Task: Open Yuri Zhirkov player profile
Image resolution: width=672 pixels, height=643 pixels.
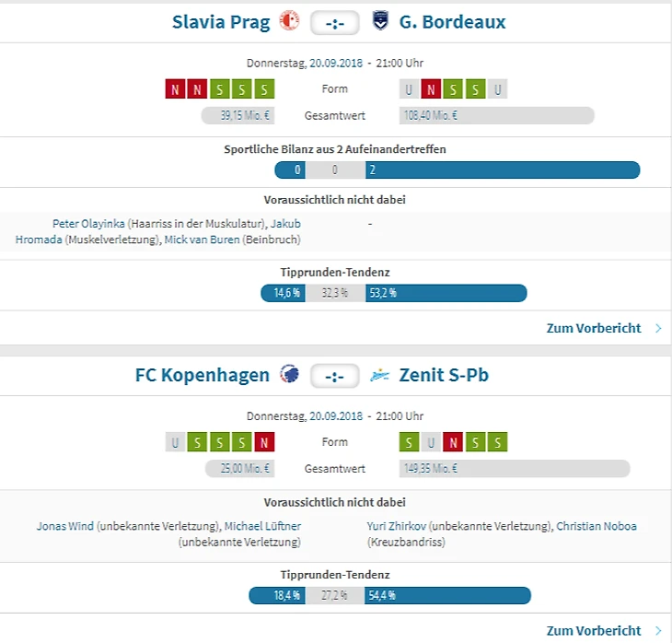Action: [x=397, y=526]
